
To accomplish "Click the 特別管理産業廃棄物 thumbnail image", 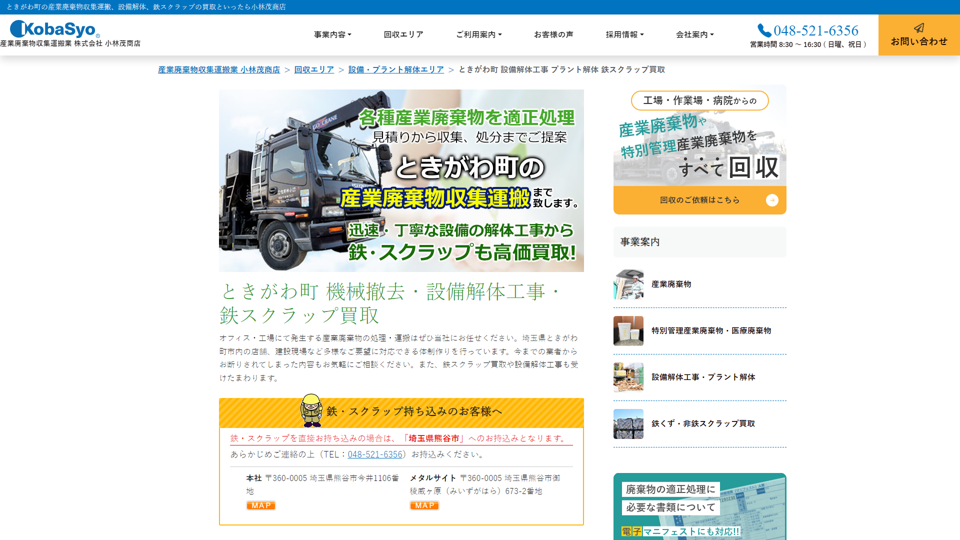I will (x=628, y=331).
